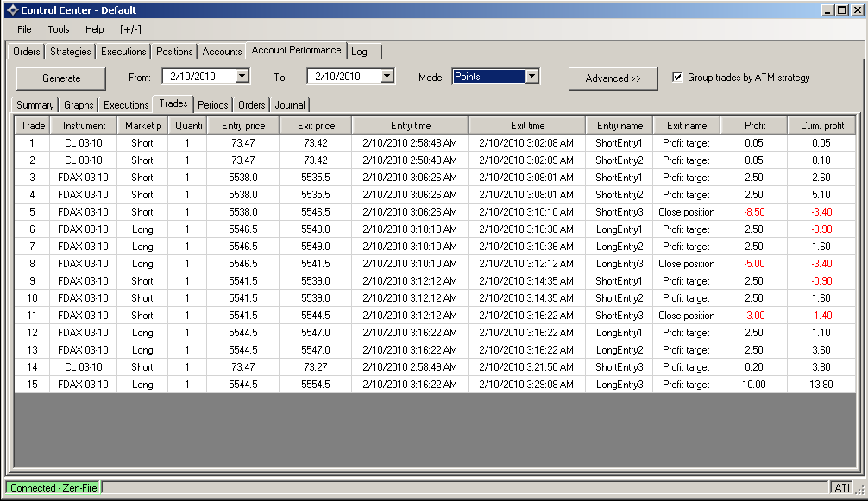
Task: Click the -8.50 profit cell
Action: 754,212
